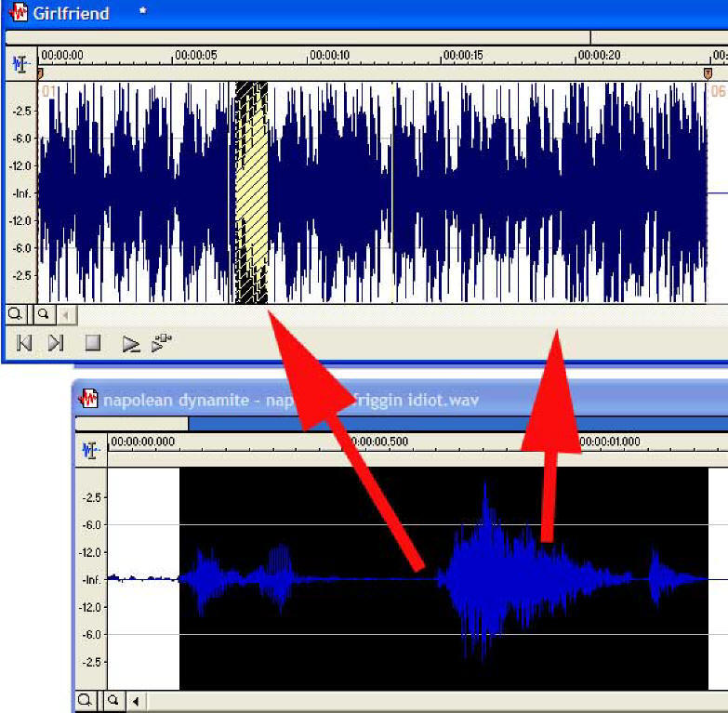The width and height of the screenshot is (728, 713).
Task: Click scroll-left arrow in Girlfriend window
Action: pos(65,314)
